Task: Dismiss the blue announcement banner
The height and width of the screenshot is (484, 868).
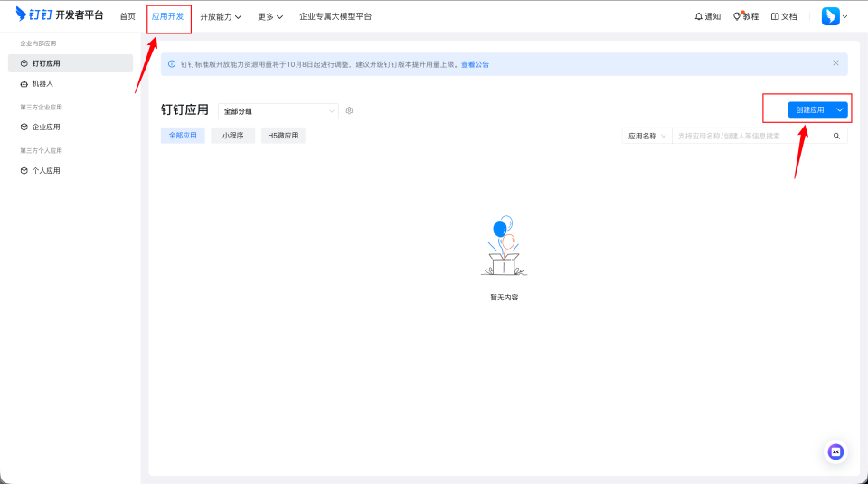Action: [835, 63]
